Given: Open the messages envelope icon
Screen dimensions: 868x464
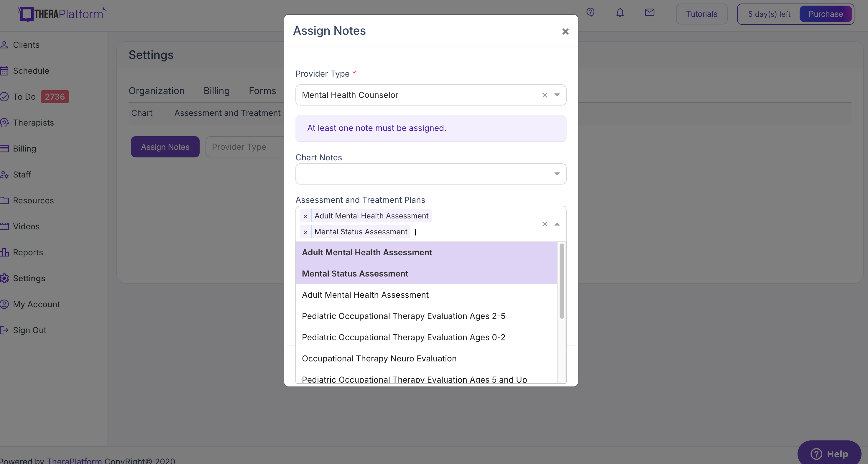Looking at the screenshot, I should pos(649,12).
